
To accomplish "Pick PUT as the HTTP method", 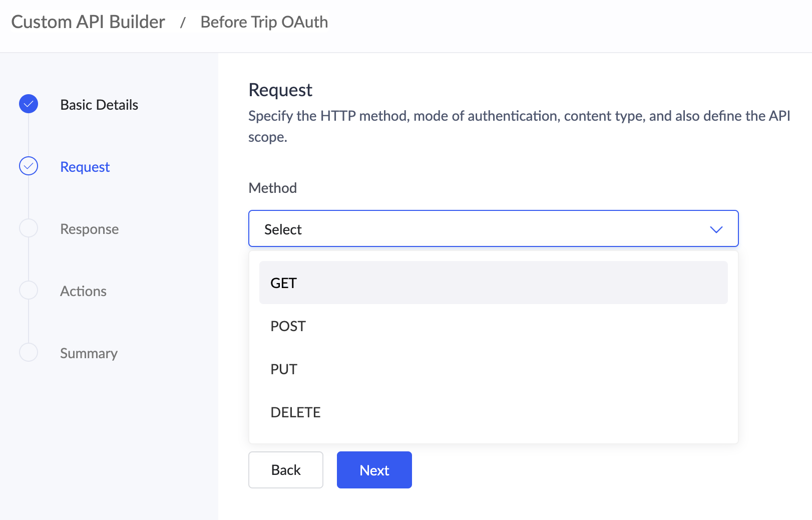I will coord(493,369).
